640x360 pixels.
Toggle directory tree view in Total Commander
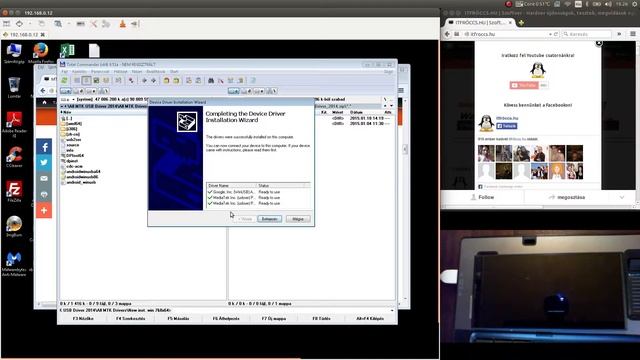(106, 80)
